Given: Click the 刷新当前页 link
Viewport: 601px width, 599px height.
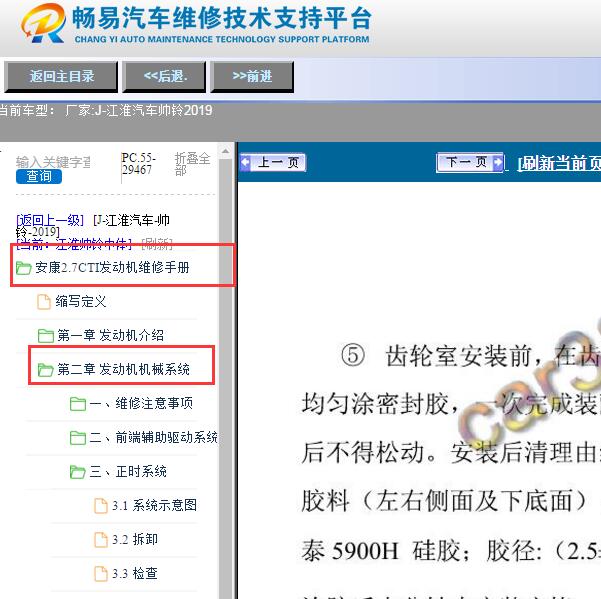Looking at the screenshot, I should [559, 164].
